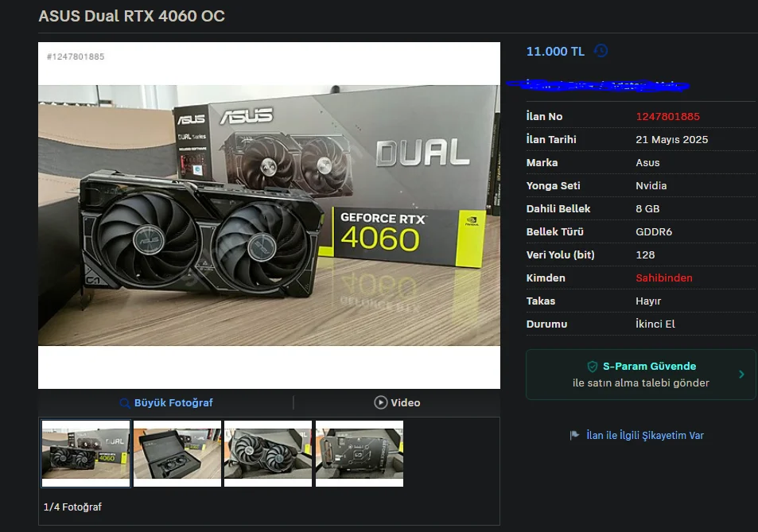Click the 1/4 Fotoğraf counter text
Screen dimensions: 758x532
pos(72,507)
